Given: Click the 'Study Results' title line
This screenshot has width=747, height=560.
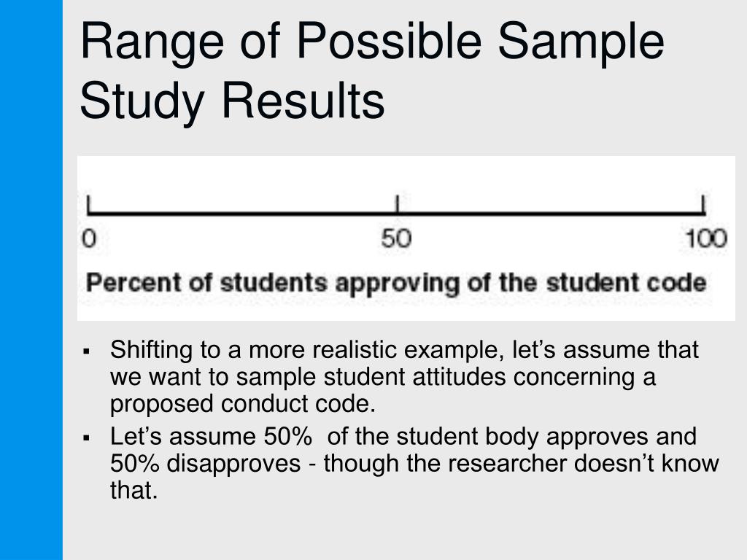Looking at the screenshot, I should point(232,101).
